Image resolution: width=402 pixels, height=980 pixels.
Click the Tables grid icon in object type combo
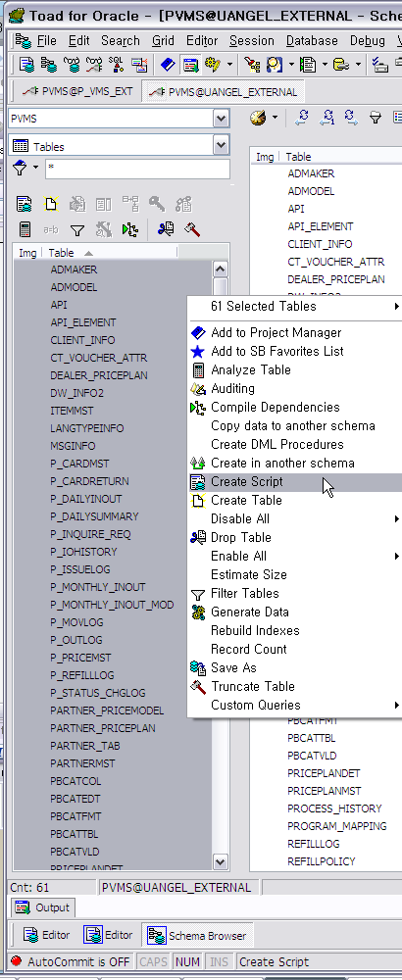click(x=21, y=146)
